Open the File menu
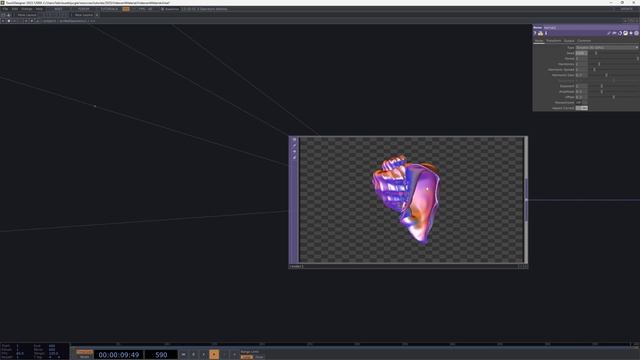Image resolution: width=640 pixels, height=360 pixels. click(x=5, y=9)
